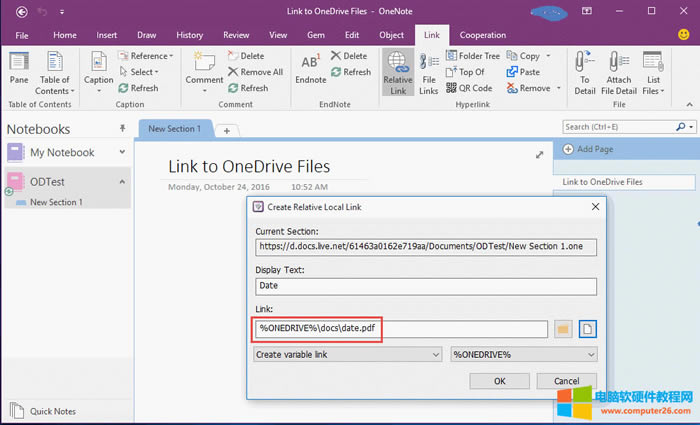The height and width of the screenshot is (425, 700).
Task: Click the Relative Link ribbon icon
Action: click(397, 72)
